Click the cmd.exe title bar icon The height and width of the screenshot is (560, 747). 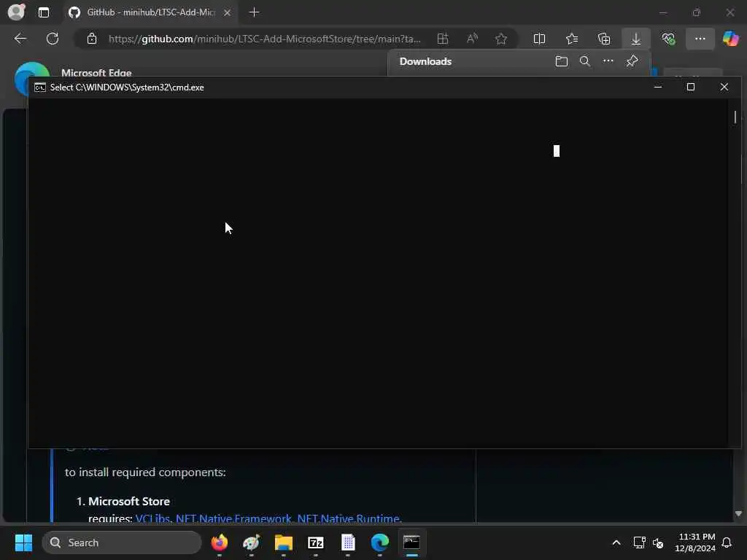(x=40, y=87)
